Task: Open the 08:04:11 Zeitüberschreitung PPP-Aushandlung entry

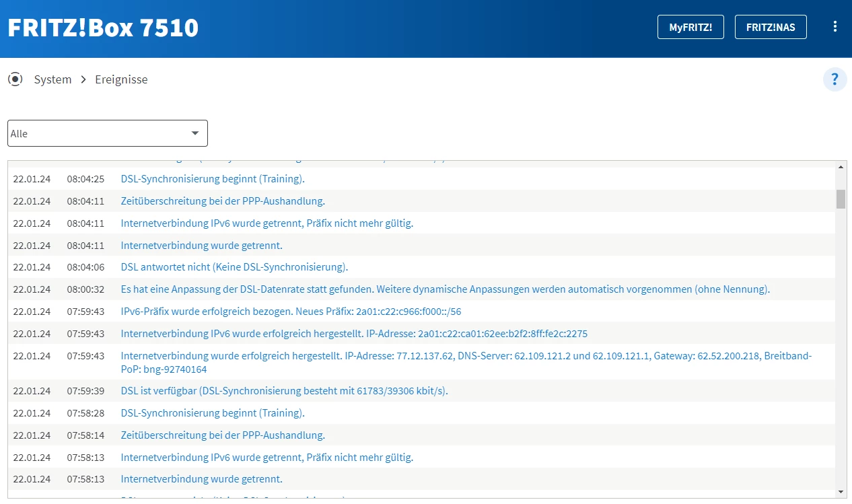Action: [223, 201]
